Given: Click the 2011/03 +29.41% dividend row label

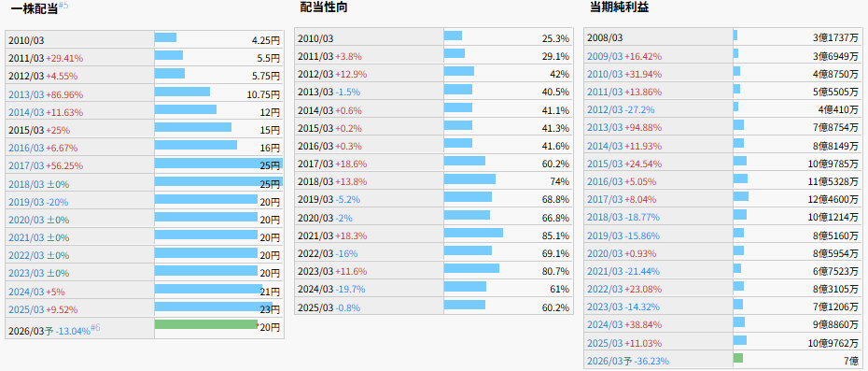Looking at the screenshot, I should pyautogui.click(x=46, y=58).
